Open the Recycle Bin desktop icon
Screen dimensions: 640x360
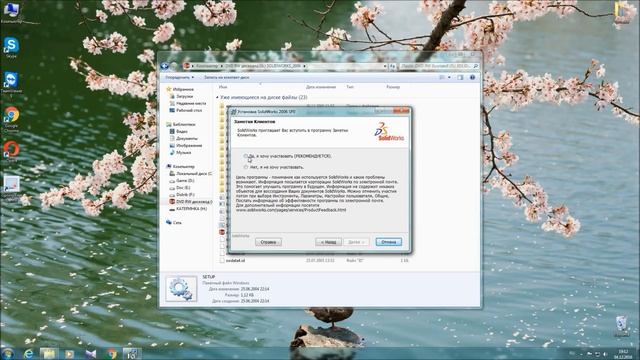[x=622, y=325]
